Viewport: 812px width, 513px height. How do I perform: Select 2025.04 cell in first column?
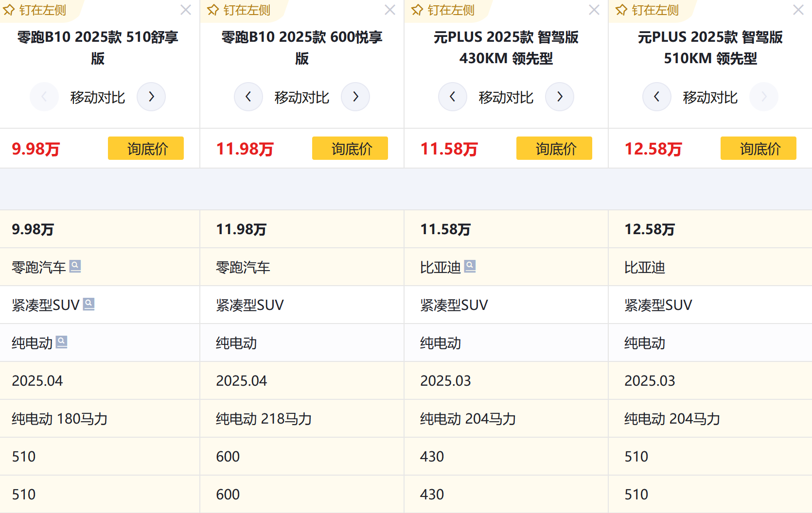pos(100,380)
